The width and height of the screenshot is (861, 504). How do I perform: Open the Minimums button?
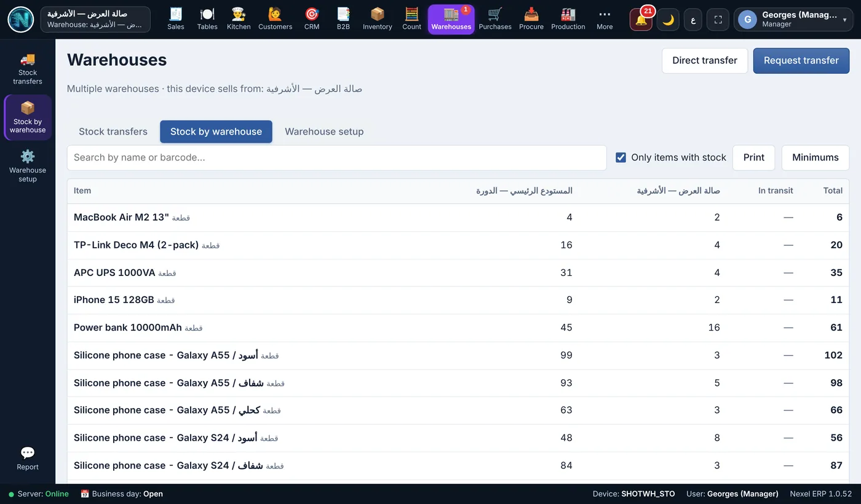click(x=815, y=157)
